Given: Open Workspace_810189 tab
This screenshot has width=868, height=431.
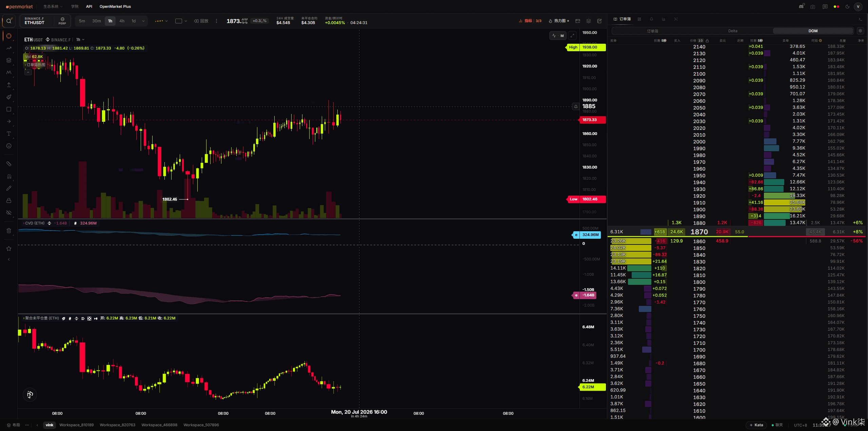Looking at the screenshot, I should [77, 425].
